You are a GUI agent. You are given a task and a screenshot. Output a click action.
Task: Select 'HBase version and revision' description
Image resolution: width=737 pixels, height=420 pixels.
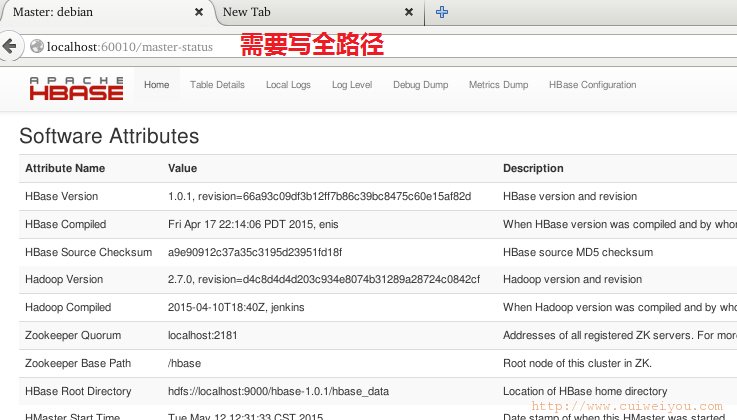(570, 196)
